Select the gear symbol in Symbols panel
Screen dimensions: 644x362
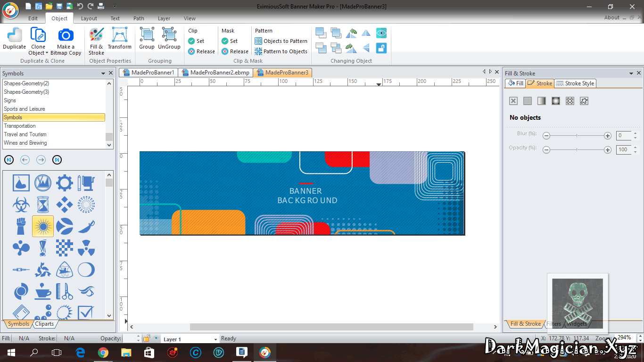point(65,183)
